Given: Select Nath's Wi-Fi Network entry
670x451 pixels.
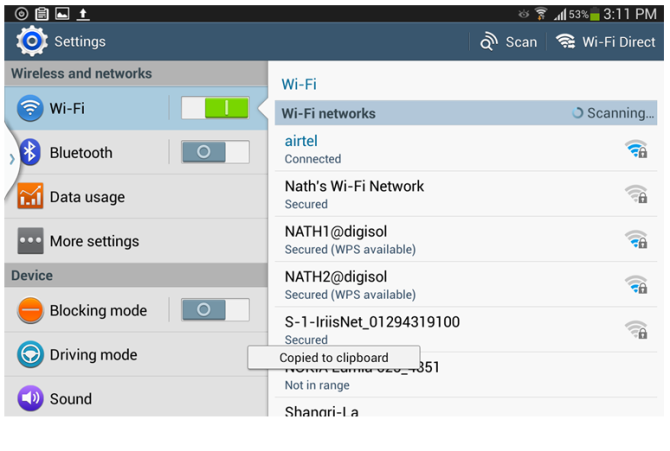Looking at the screenshot, I should click(466, 194).
